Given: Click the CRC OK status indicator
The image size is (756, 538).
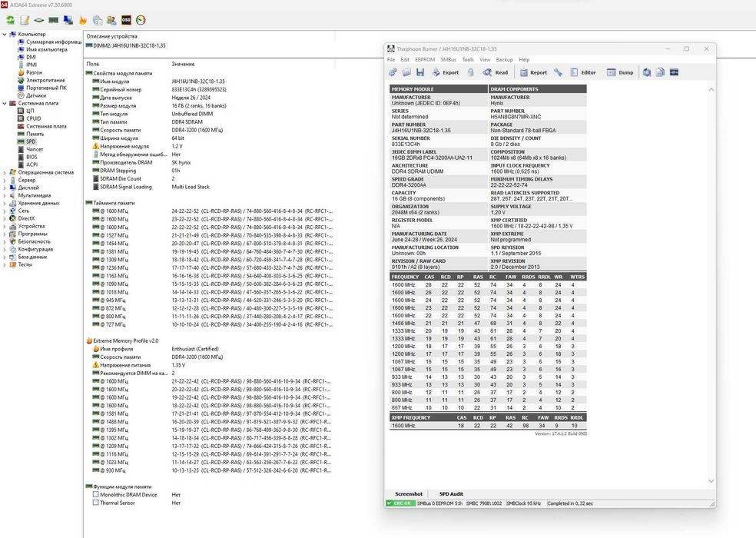Looking at the screenshot, I should [x=400, y=503].
